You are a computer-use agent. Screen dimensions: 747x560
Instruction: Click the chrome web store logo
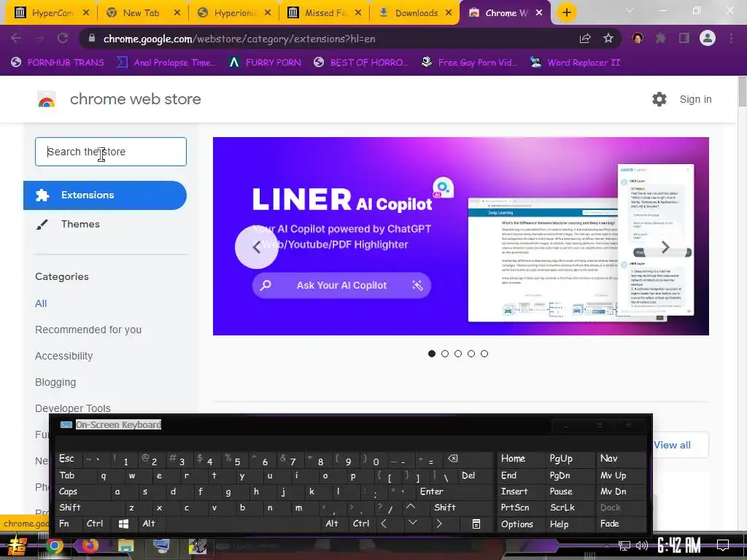47,99
